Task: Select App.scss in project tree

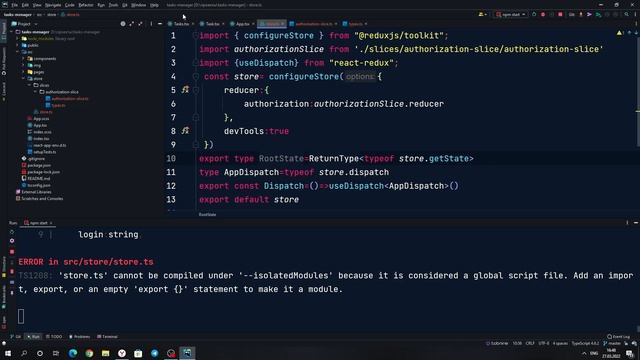Action: (38, 118)
